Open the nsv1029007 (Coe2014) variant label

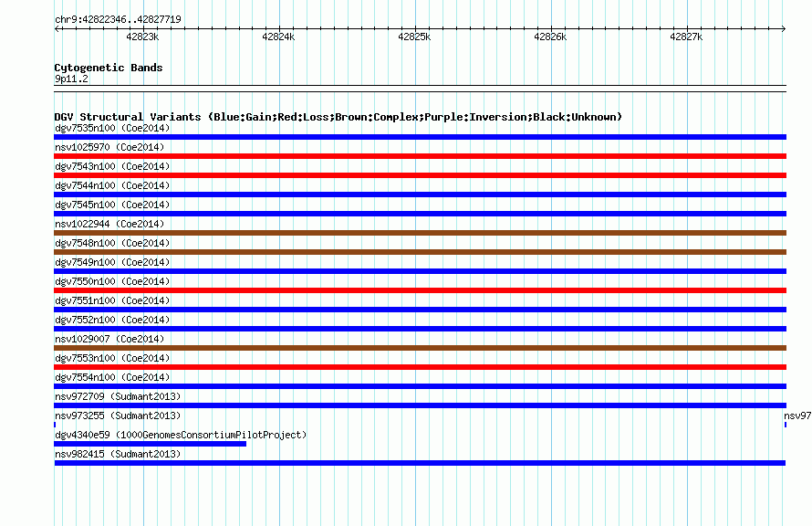click(x=109, y=339)
